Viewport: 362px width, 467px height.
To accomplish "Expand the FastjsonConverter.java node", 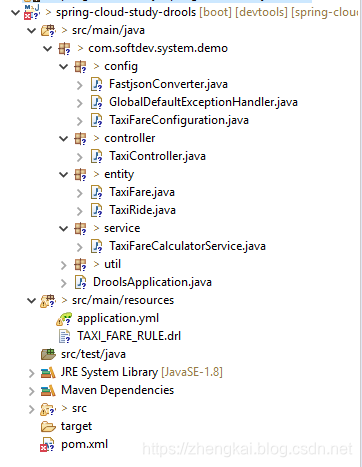I will click(x=80, y=85).
